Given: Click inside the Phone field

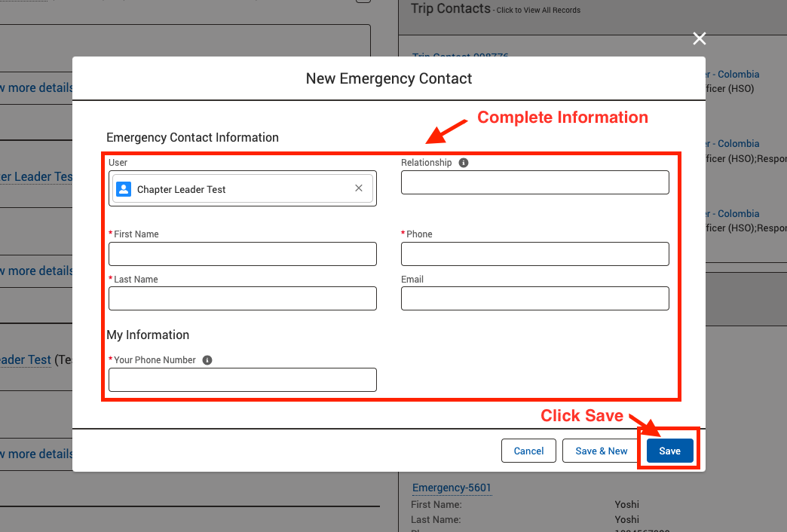Looking at the screenshot, I should 534,254.
